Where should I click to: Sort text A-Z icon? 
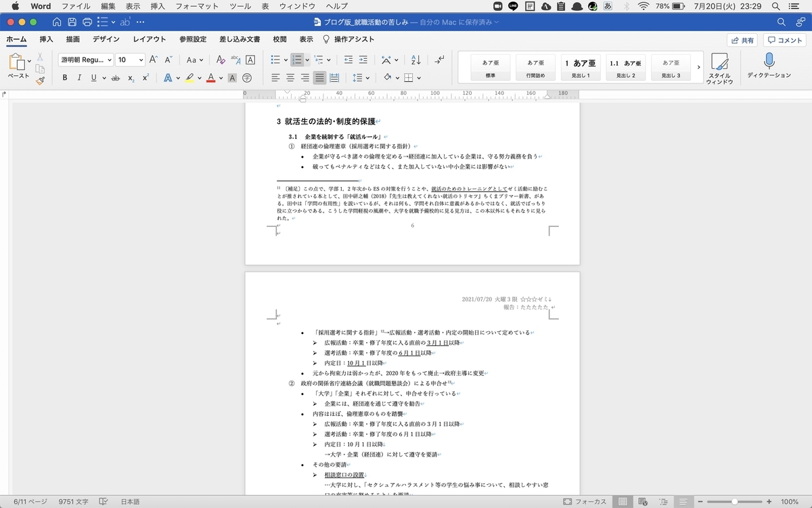pos(416,60)
